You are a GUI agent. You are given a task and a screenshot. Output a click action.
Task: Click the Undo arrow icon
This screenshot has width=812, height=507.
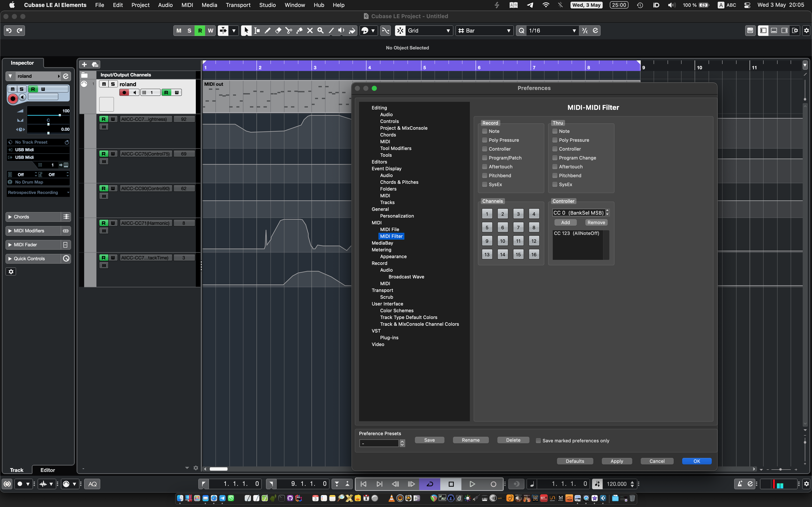(9, 30)
